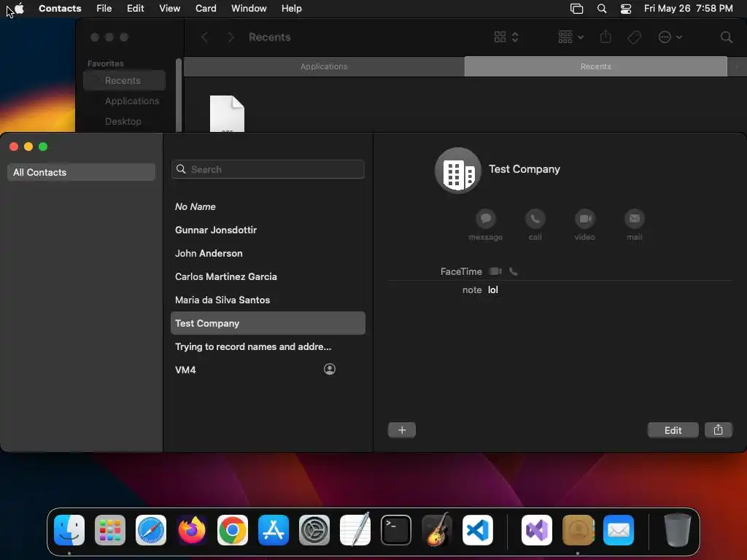Open Launchpad from the Dock

(110, 530)
